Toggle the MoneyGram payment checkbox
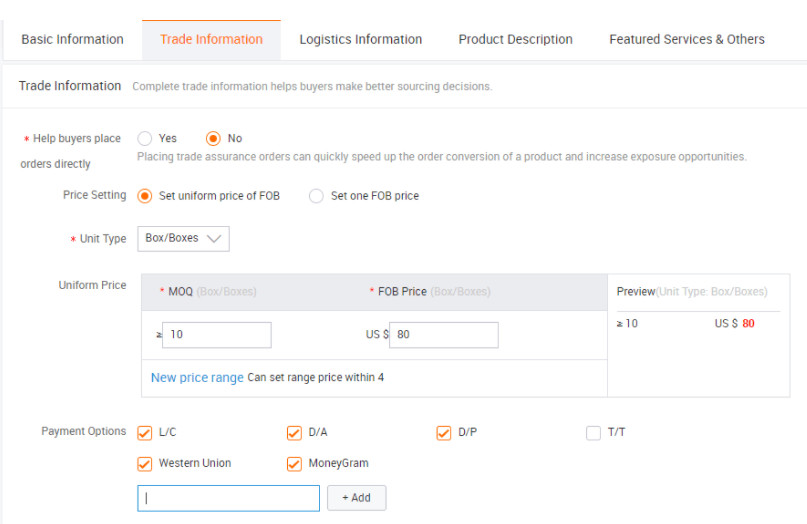 294,464
